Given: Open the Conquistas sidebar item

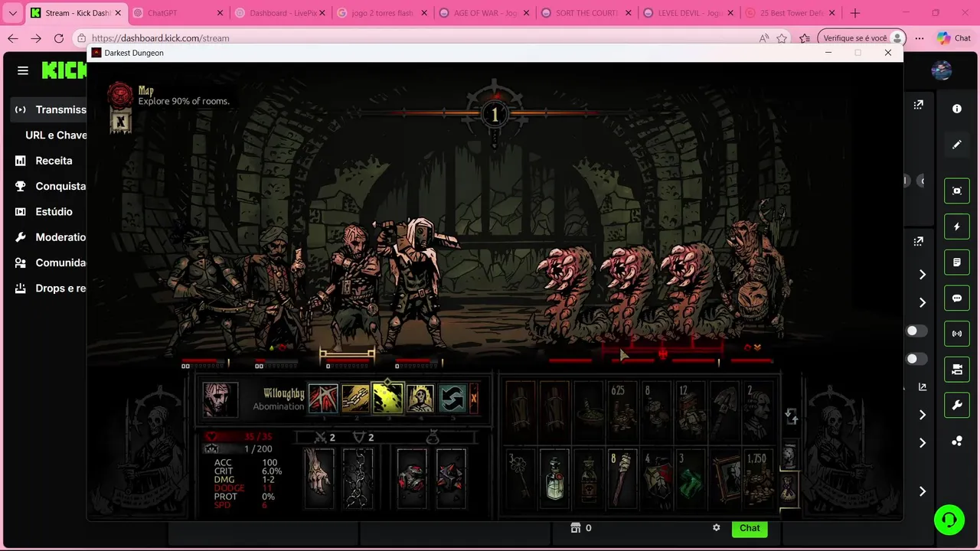Looking at the screenshot, I should [50, 186].
